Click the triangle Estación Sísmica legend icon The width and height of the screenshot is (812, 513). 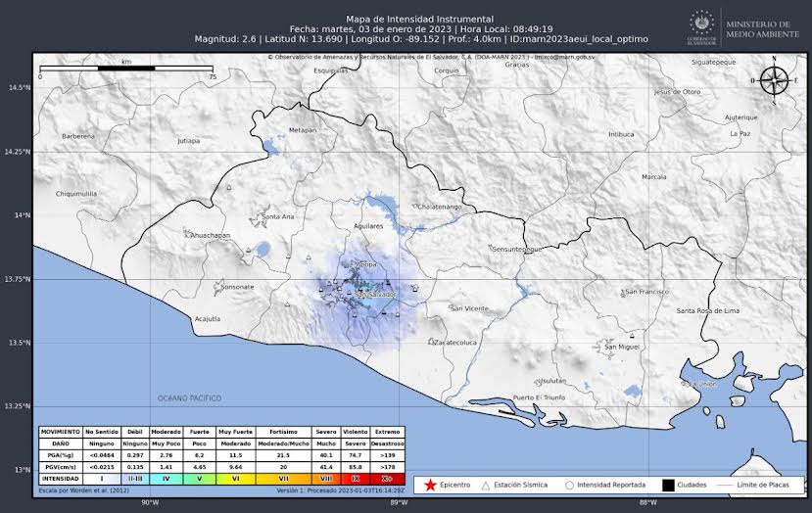[485, 485]
